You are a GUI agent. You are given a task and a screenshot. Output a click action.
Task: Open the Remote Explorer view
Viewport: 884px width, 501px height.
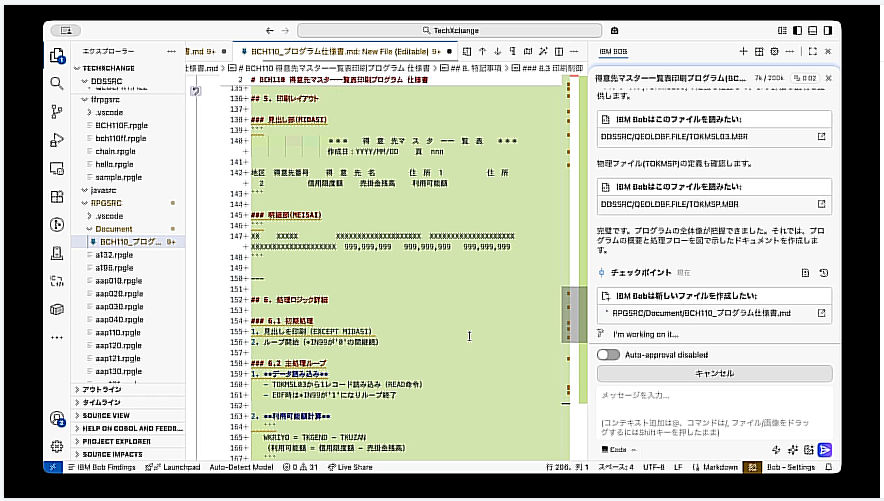(57, 168)
